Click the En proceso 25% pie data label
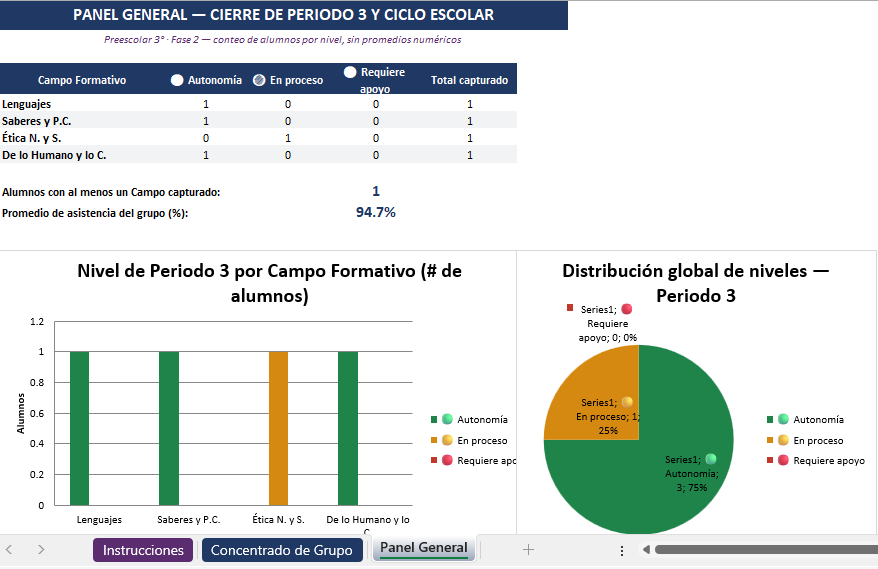 pyautogui.click(x=608, y=417)
